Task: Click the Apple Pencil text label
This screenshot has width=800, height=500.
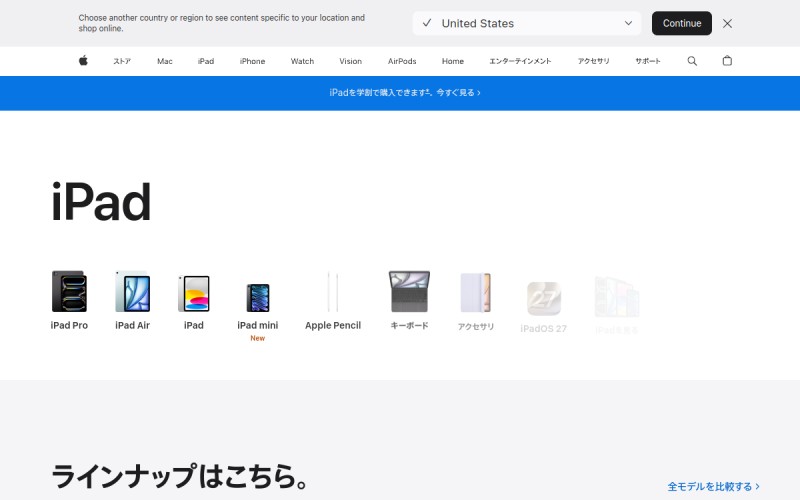Action: (333, 326)
